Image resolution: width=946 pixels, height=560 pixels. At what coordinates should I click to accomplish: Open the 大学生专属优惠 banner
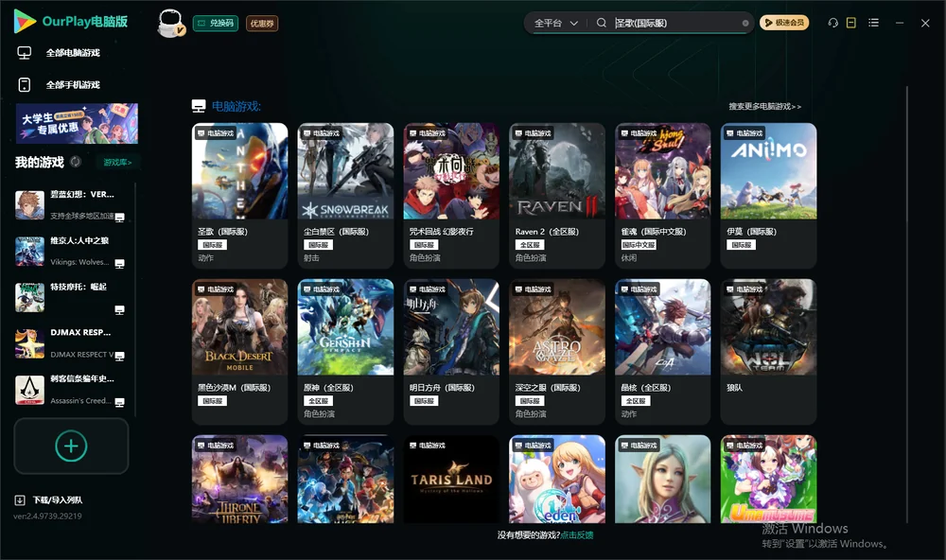78,123
